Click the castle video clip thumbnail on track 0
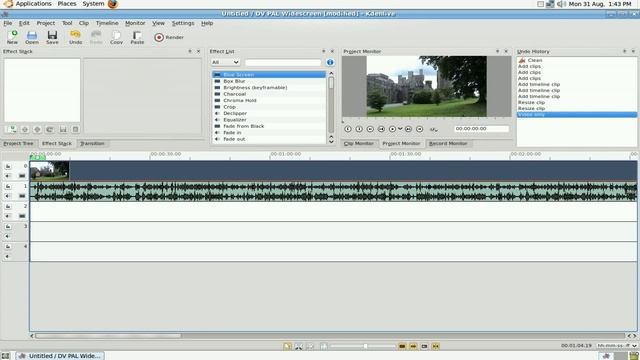 click(x=49, y=171)
